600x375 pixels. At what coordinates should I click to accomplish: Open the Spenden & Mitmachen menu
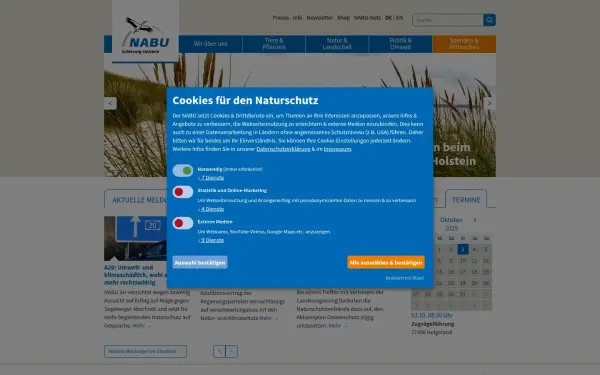(x=464, y=44)
